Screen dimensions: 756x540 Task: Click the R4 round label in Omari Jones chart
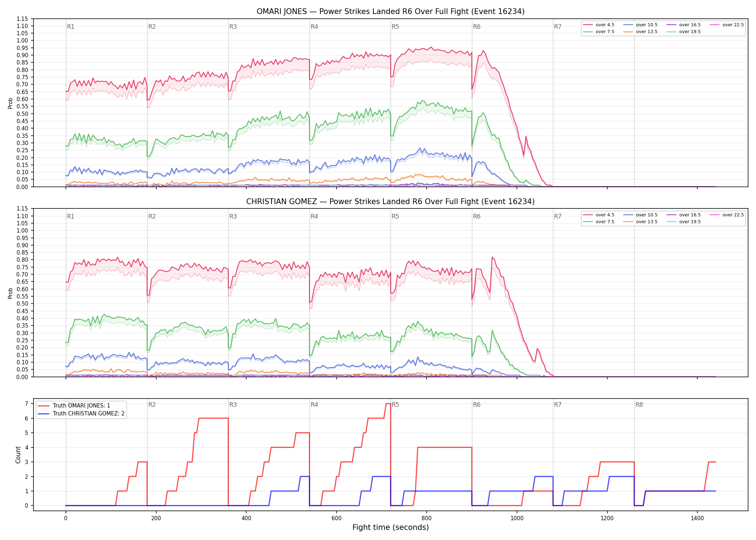tap(314, 27)
